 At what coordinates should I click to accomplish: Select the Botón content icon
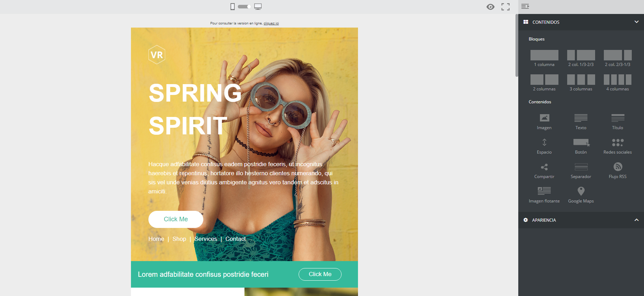581,142
